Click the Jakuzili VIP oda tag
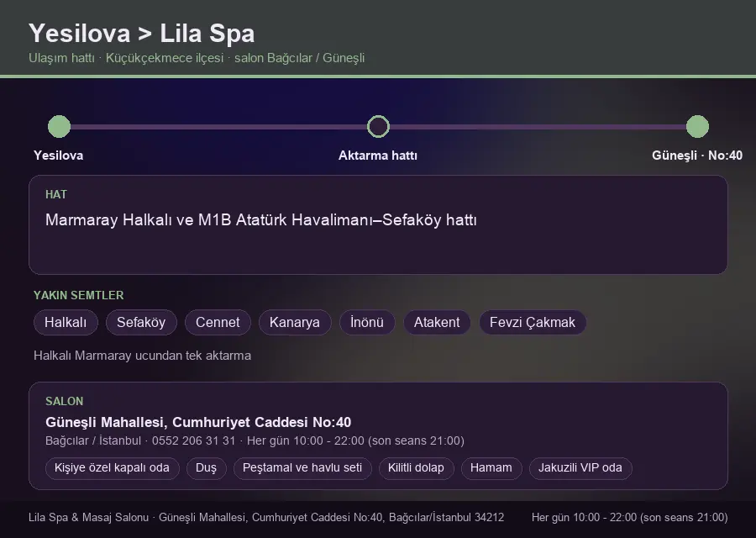The width and height of the screenshot is (756, 538). pyautogui.click(x=580, y=468)
